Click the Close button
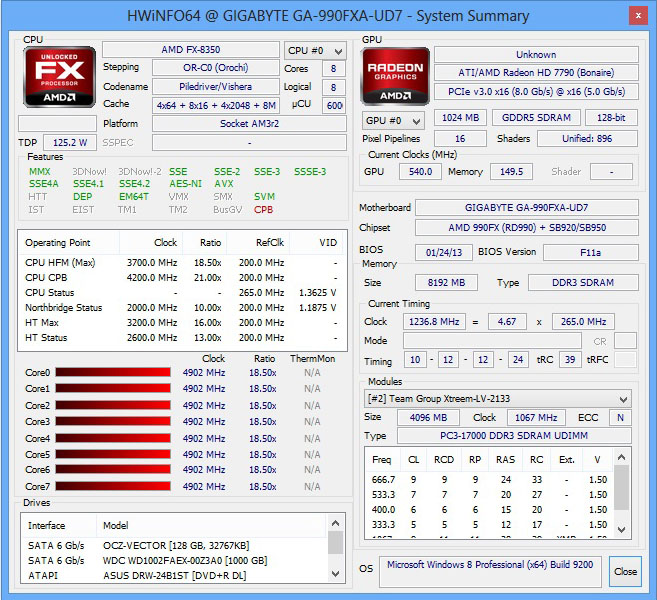657x600 pixels. 625,572
